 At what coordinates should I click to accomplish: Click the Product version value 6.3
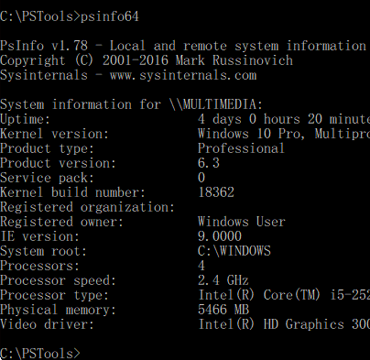tap(209, 163)
